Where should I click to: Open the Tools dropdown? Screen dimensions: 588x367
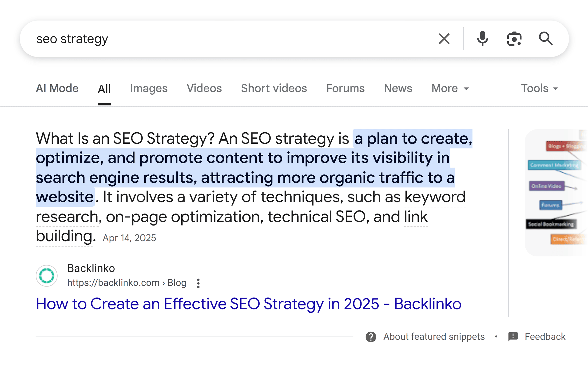(539, 88)
